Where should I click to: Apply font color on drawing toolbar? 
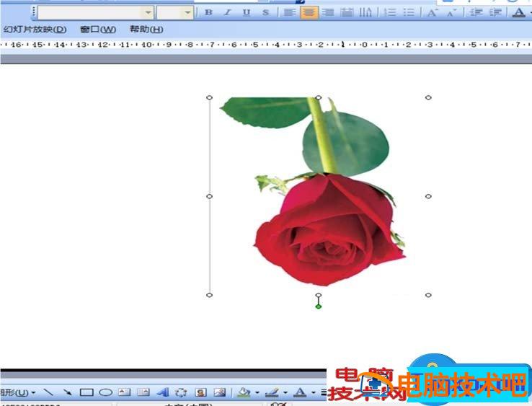300,393
